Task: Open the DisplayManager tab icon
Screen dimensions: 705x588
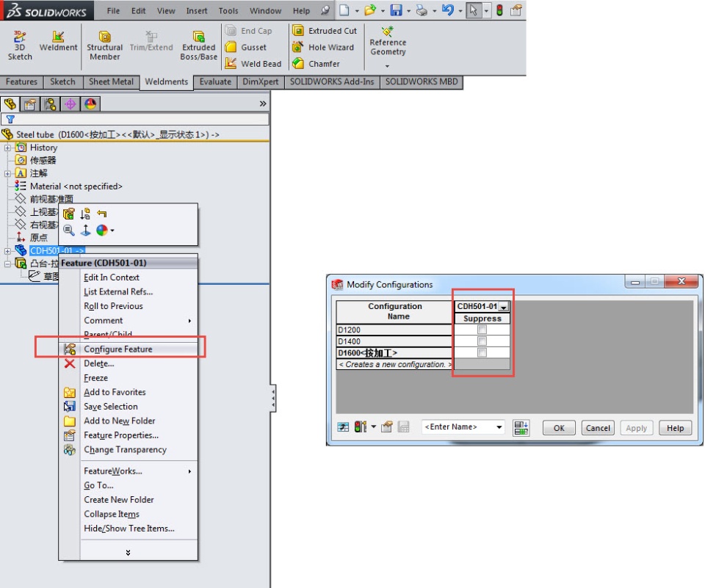Action: tap(90, 104)
